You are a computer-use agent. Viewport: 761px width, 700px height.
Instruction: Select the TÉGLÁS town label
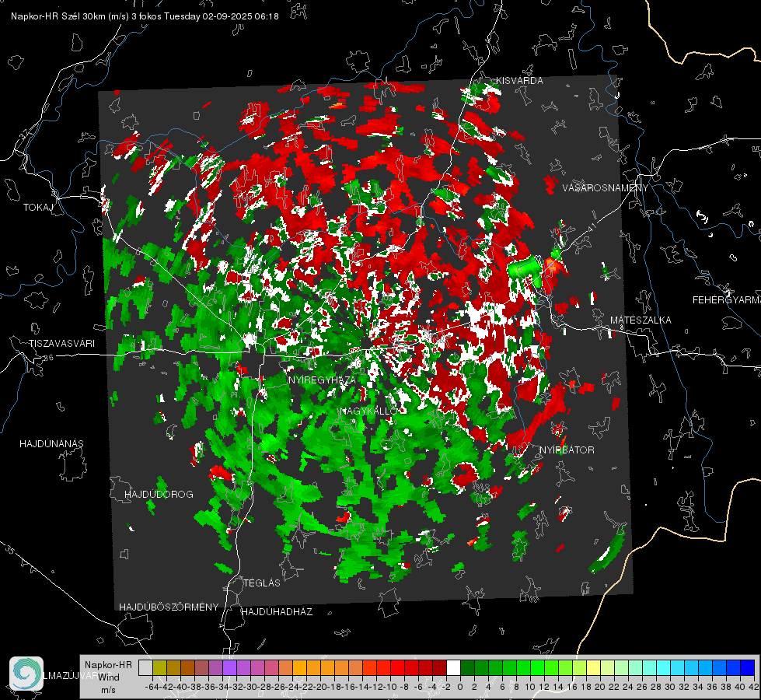point(262,583)
